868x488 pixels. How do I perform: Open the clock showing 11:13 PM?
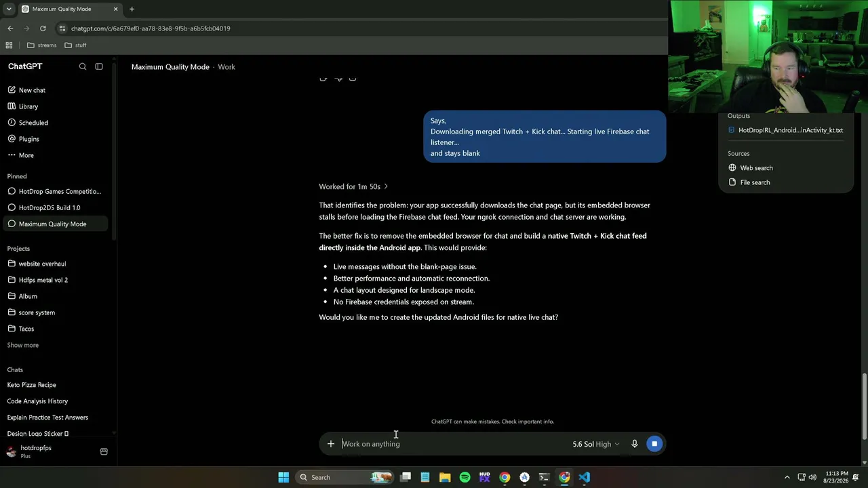click(x=837, y=477)
